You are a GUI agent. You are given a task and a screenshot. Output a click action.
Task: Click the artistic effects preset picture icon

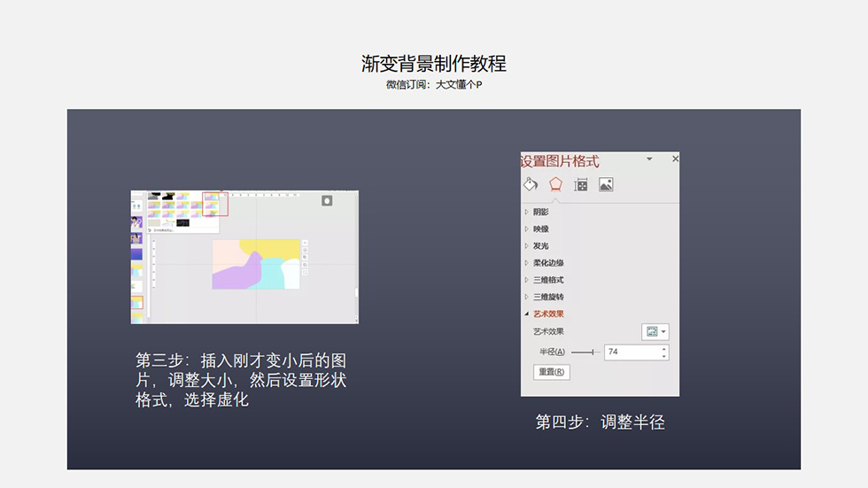point(652,331)
